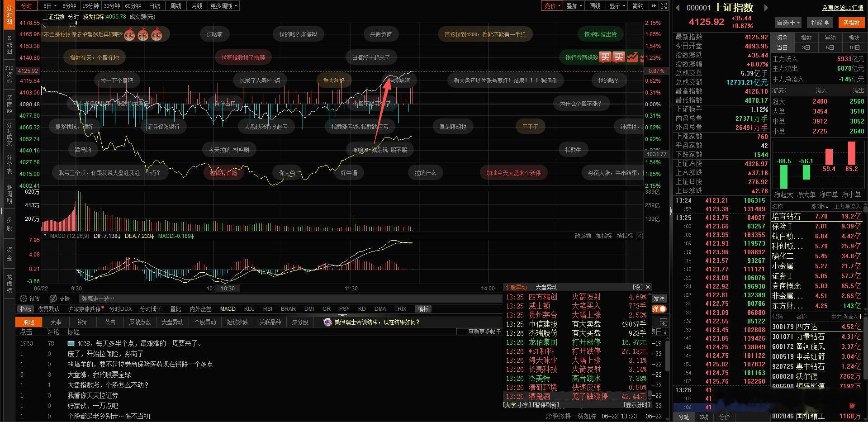The width and height of the screenshot is (868, 422).
Task: Click the AI robot news icon
Action: click(x=327, y=322)
